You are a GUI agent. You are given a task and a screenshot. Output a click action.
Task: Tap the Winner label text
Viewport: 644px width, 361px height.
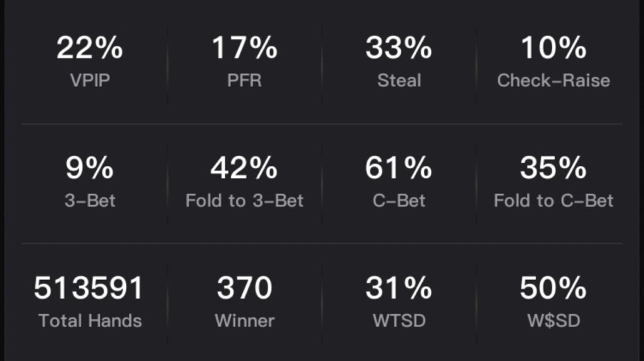click(x=244, y=321)
